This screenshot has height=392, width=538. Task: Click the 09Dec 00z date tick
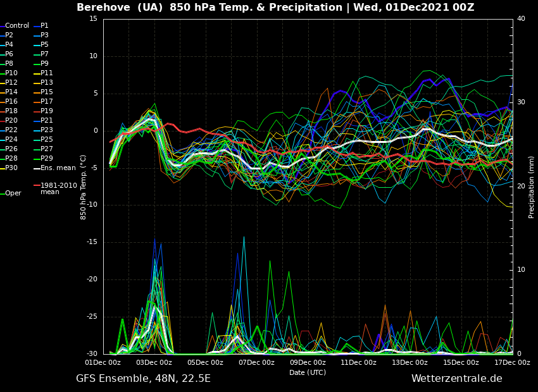pyautogui.click(x=308, y=363)
